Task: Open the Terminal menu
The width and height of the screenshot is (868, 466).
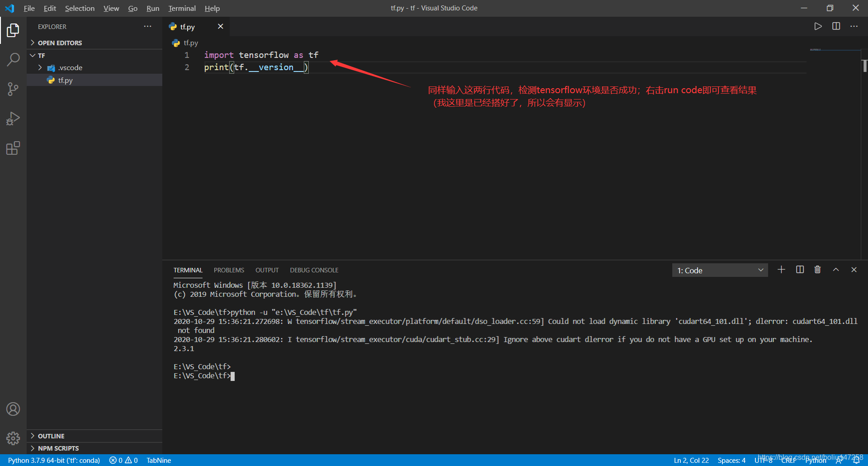Action: (182, 8)
